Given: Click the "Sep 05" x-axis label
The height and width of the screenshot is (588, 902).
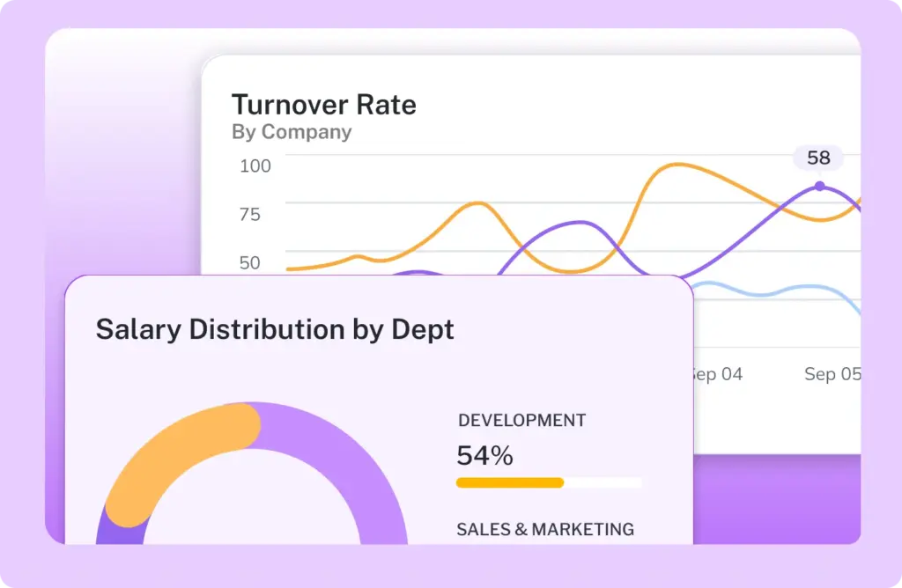Looking at the screenshot, I should coord(832,374).
